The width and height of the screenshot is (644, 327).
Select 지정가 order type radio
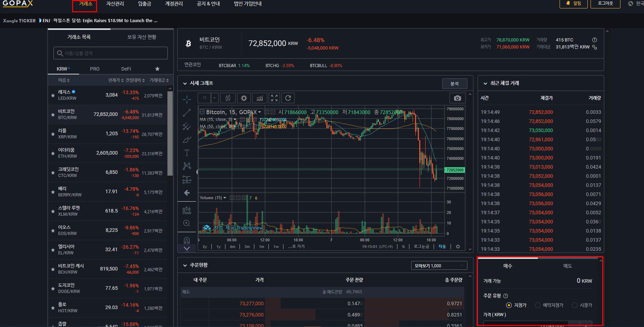509,305
